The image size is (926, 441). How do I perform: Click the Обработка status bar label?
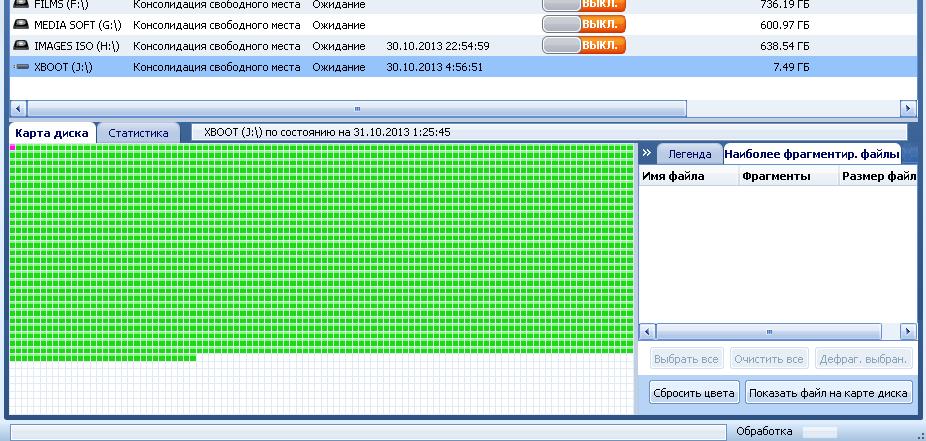[x=764, y=432]
